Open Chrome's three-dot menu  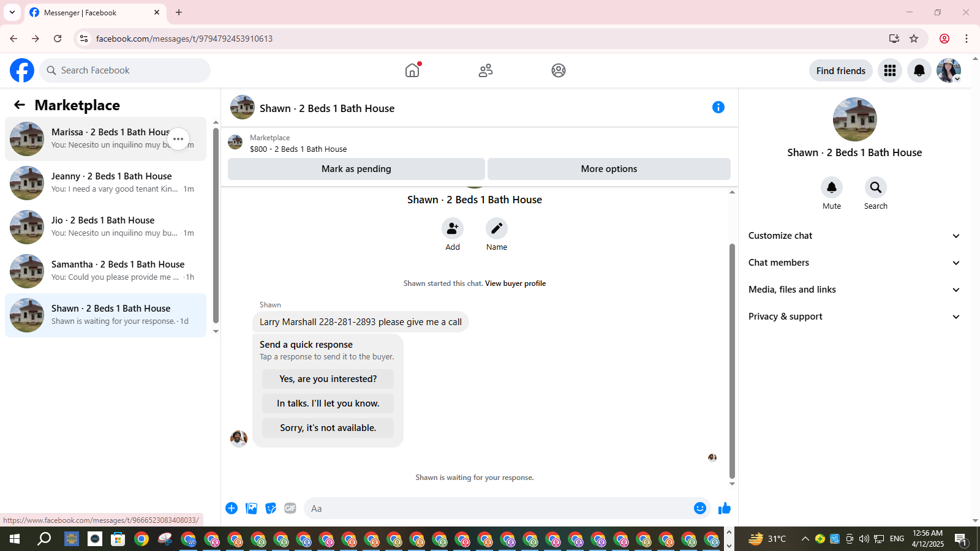click(967, 39)
